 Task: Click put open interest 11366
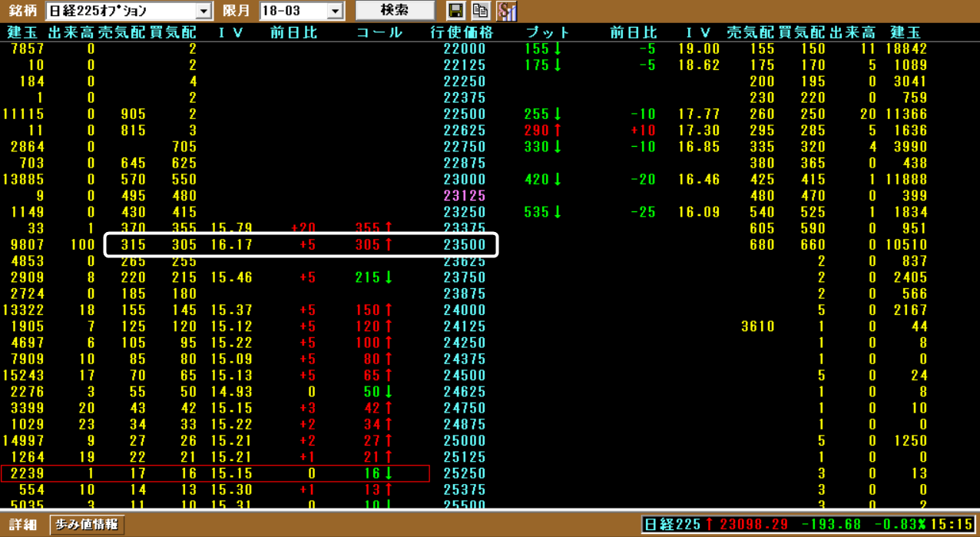[906, 114]
